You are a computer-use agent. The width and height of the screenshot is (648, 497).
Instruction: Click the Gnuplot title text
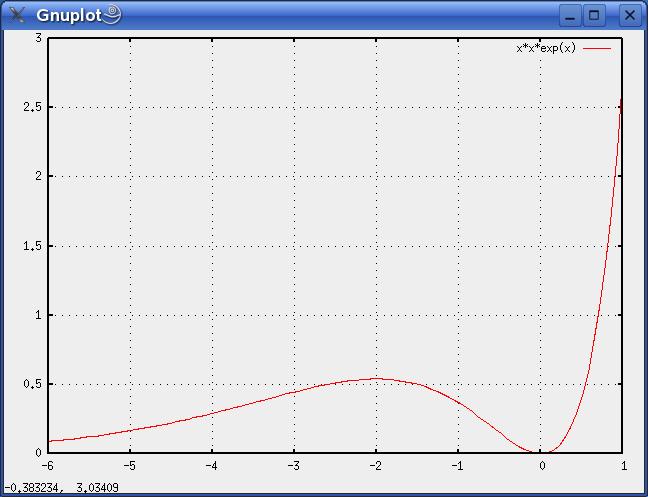point(69,16)
